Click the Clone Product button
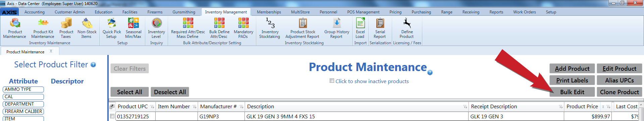 click(619, 92)
